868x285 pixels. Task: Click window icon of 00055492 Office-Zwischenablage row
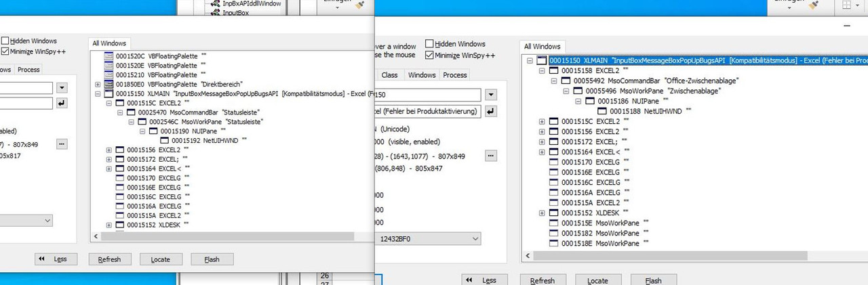coord(566,81)
